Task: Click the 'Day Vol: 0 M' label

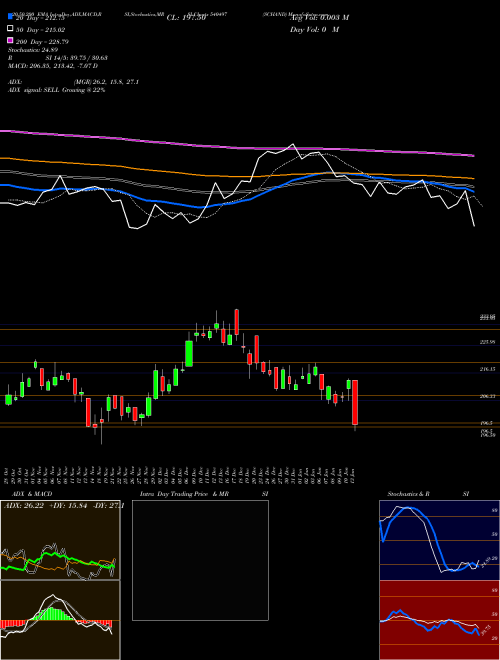Action: [314, 30]
